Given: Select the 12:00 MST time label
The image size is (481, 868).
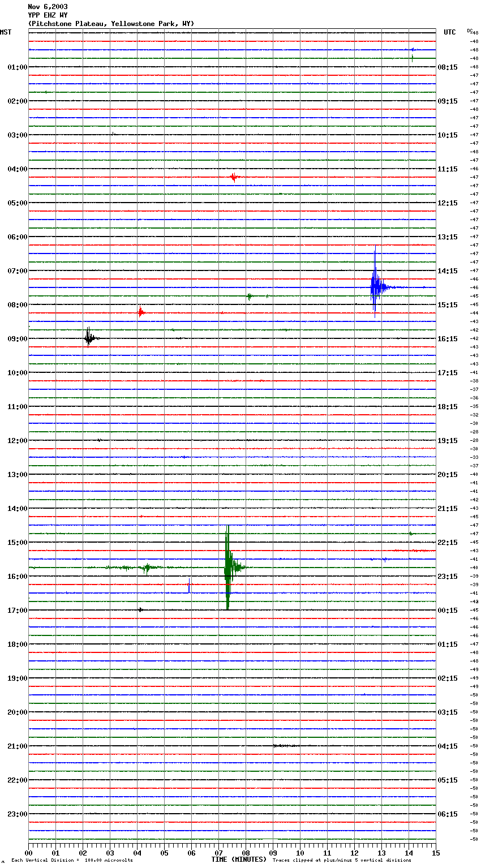Looking at the screenshot, I should click(x=17, y=441).
